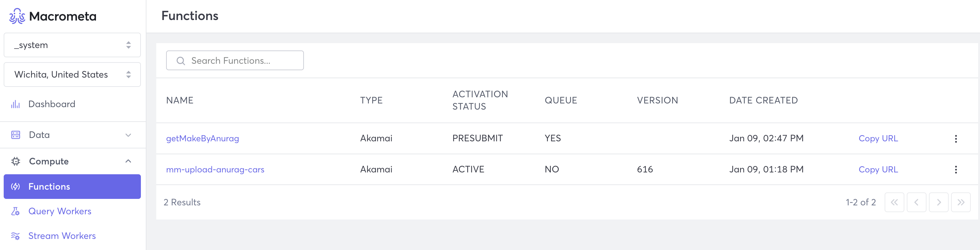Open the _system fabric dropdown
Image resolution: width=980 pixels, height=250 pixels.
click(72, 45)
